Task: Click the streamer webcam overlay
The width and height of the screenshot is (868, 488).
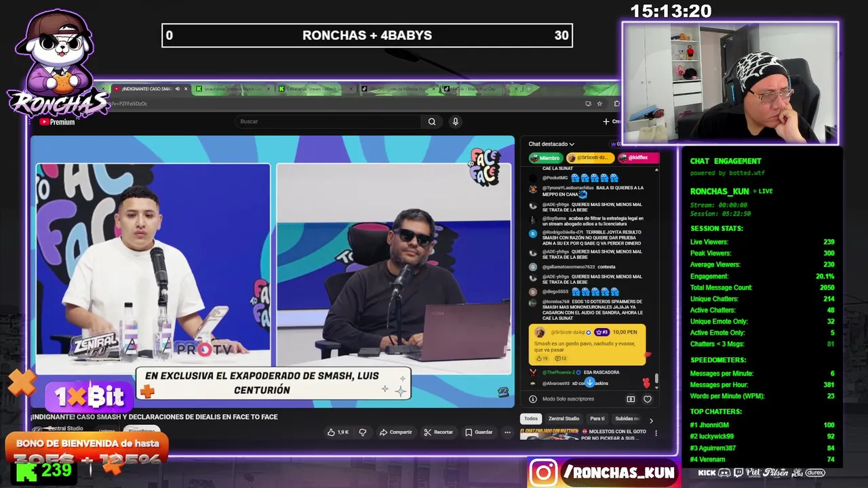Action: (730, 83)
